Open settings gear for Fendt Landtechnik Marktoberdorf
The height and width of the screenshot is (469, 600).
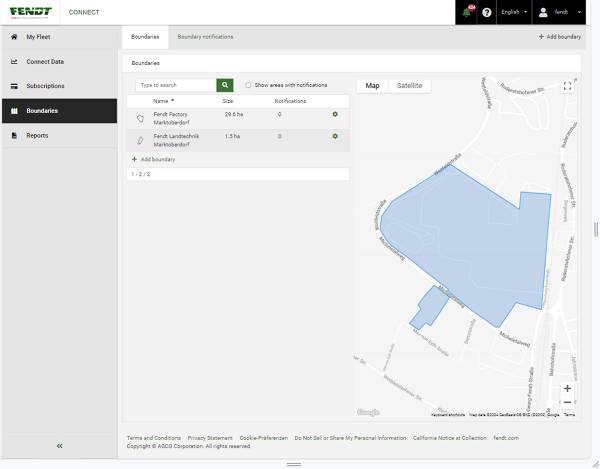(x=335, y=136)
